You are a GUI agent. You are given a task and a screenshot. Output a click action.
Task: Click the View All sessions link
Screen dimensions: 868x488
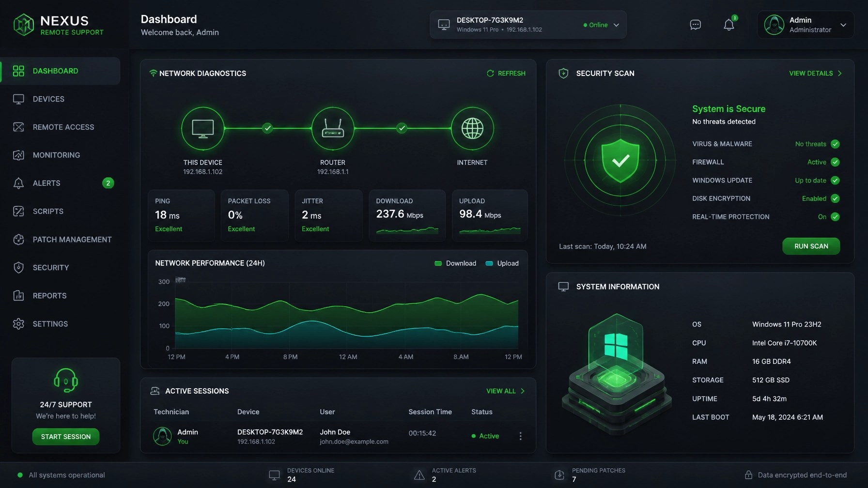501,391
